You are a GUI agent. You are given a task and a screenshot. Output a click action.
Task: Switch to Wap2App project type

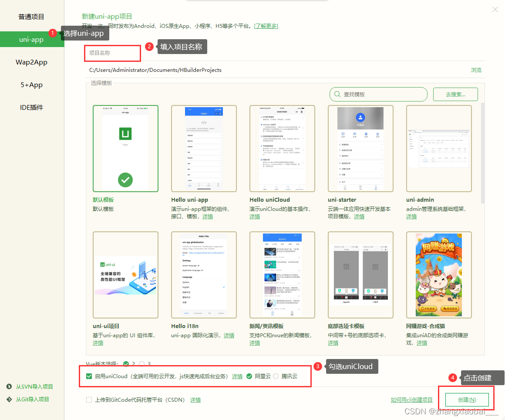(x=31, y=62)
